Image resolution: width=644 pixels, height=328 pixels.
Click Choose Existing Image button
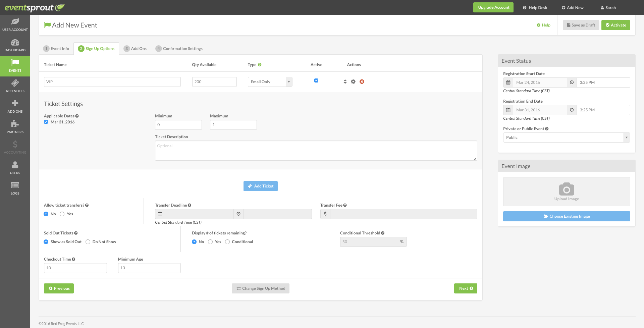coord(567,216)
